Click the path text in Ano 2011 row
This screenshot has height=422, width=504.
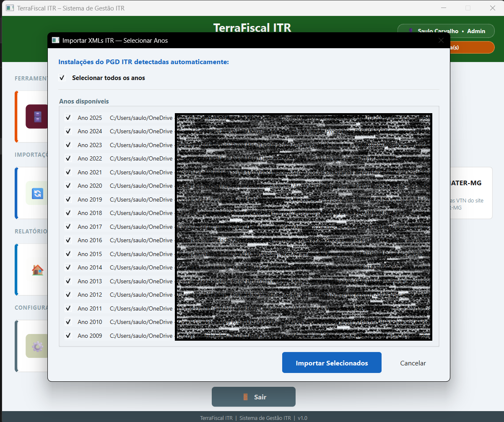pos(270,308)
